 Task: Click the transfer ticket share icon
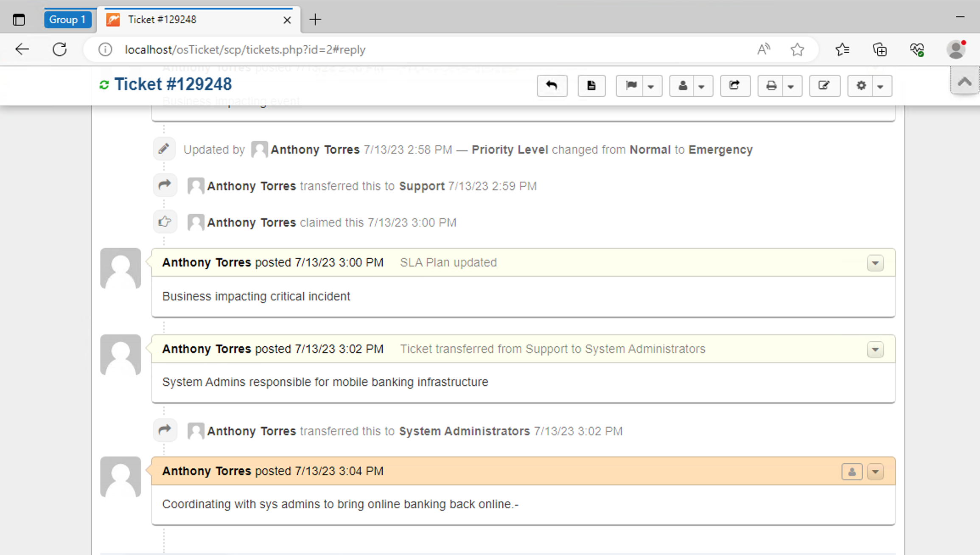735,86
